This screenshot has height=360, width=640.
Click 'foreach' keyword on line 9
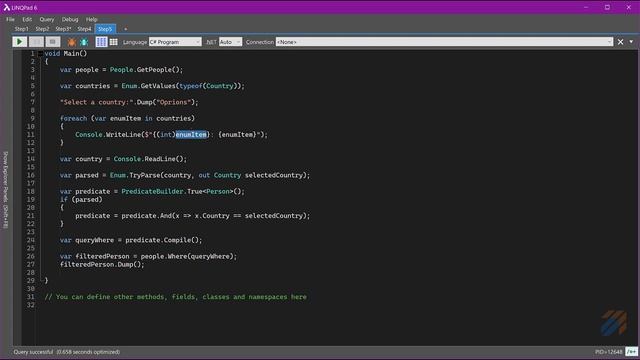(73, 118)
